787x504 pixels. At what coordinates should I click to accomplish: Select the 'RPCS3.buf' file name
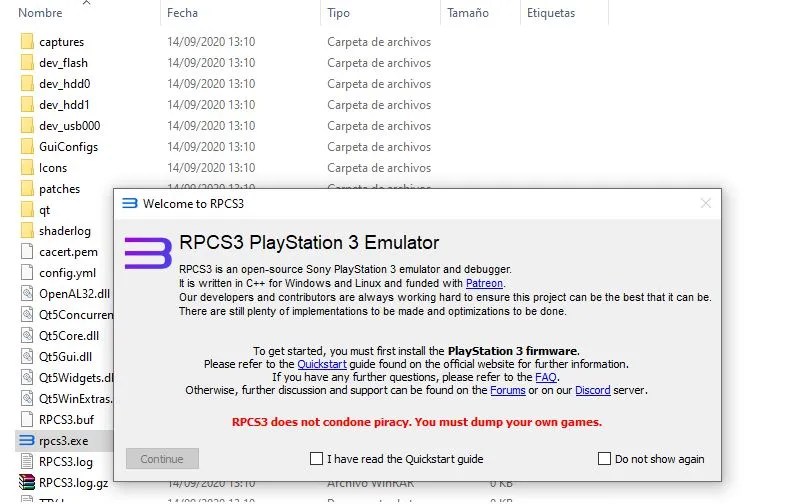click(66, 420)
